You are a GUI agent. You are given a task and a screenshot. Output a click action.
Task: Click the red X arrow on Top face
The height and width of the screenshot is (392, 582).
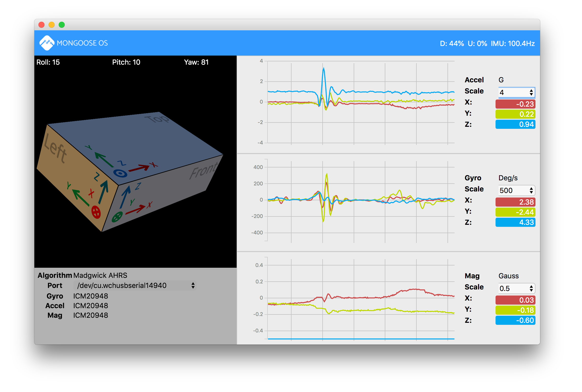pyautogui.click(x=139, y=168)
